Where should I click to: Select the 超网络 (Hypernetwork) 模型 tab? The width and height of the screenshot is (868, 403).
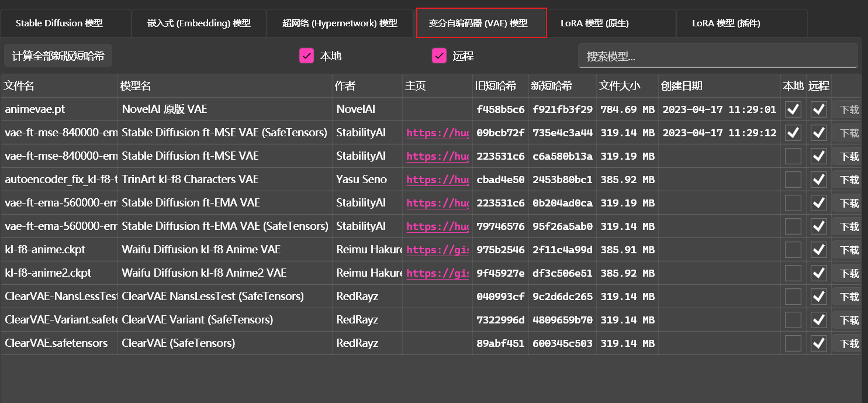[x=340, y=23]
